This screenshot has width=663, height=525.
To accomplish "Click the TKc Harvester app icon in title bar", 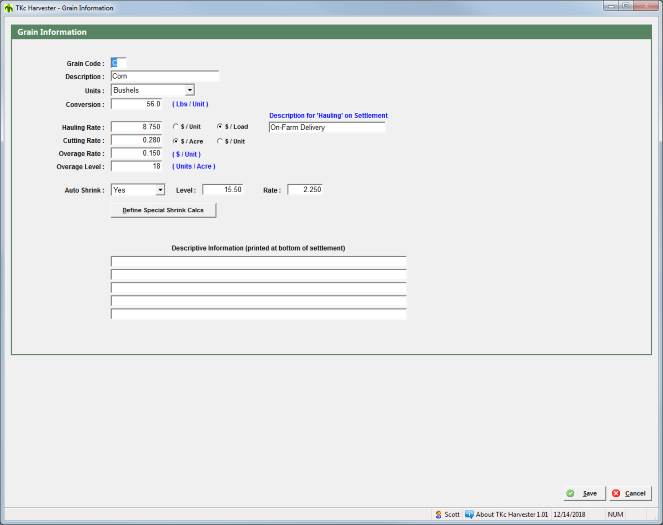I will coord(8,7).
